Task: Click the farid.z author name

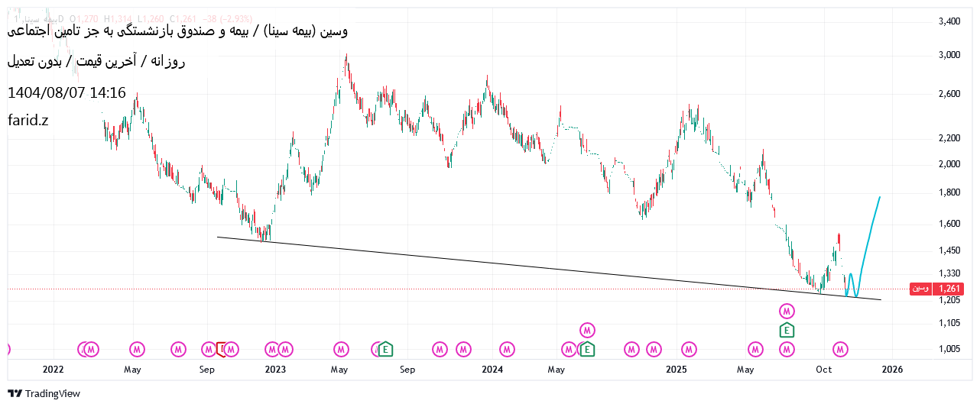Action: tap(28, 120)
